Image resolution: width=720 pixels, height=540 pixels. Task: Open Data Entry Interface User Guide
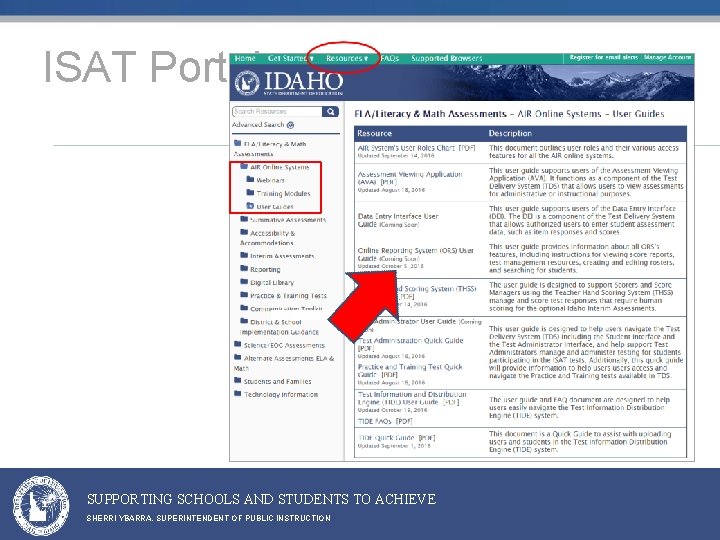398,220
